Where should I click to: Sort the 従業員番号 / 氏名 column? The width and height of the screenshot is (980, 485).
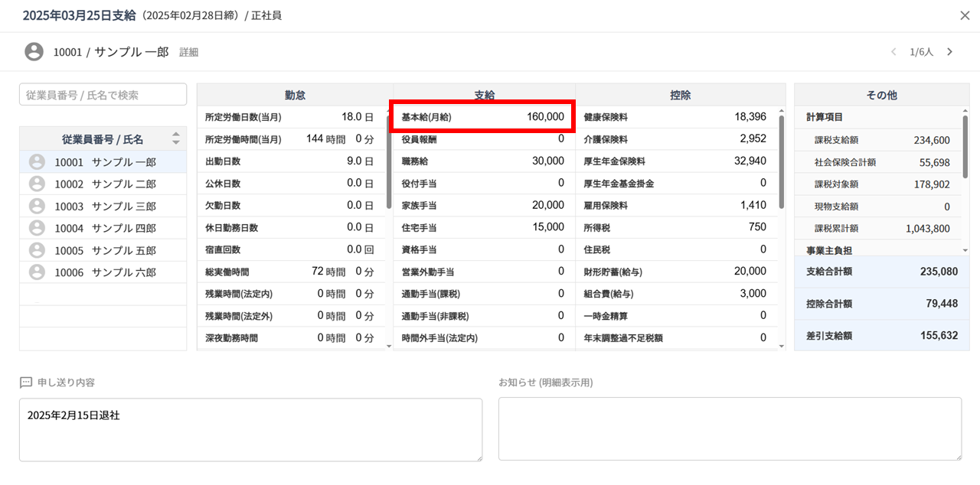[x=176, y=138]
